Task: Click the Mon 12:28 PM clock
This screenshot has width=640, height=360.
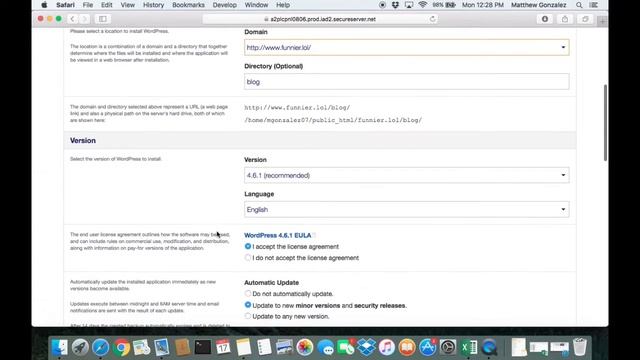Action: click(482, 5)
